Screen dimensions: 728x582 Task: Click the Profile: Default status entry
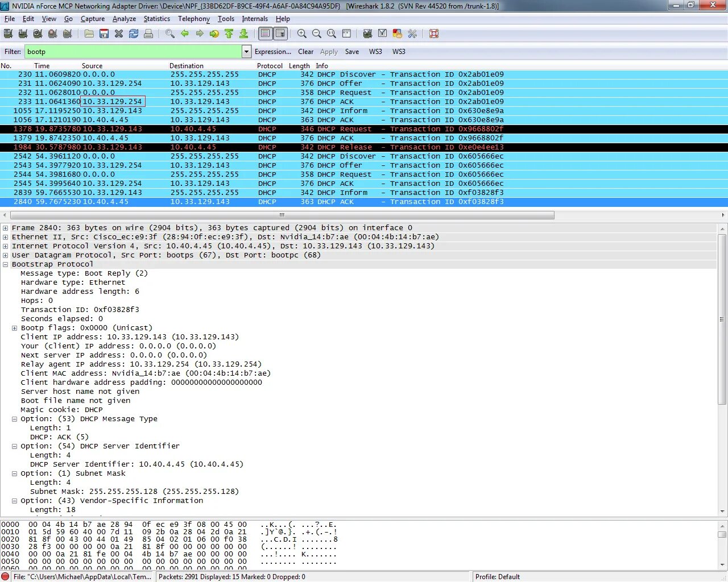pyautogui.click(x=498, y=576)
